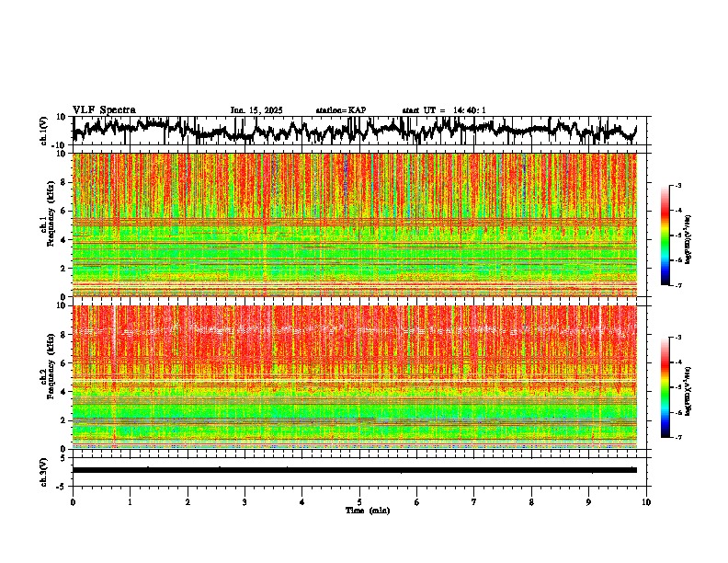Click the '3' tick on the time axis

tap(245, 502)
